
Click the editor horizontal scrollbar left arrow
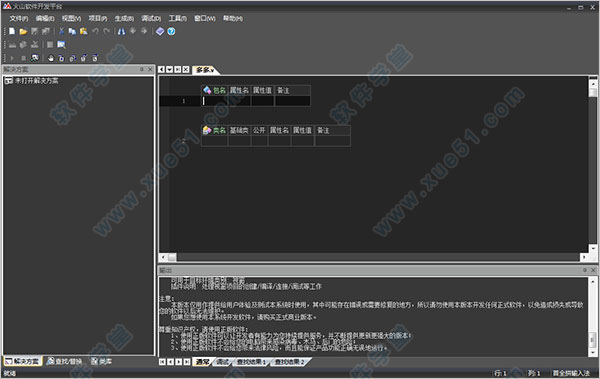(163, 257)
